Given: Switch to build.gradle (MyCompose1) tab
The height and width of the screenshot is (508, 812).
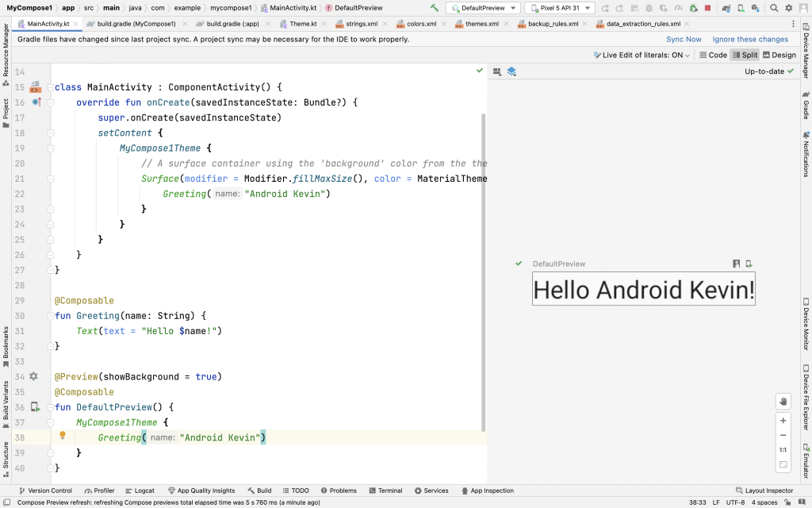Looking at the screenshot, I should click(136, 24).
